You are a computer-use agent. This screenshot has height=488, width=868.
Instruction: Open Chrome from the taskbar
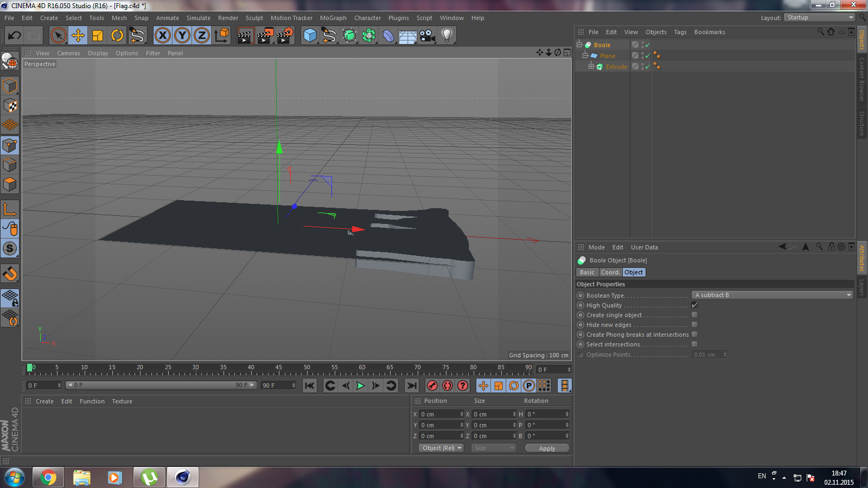[48, 478]
